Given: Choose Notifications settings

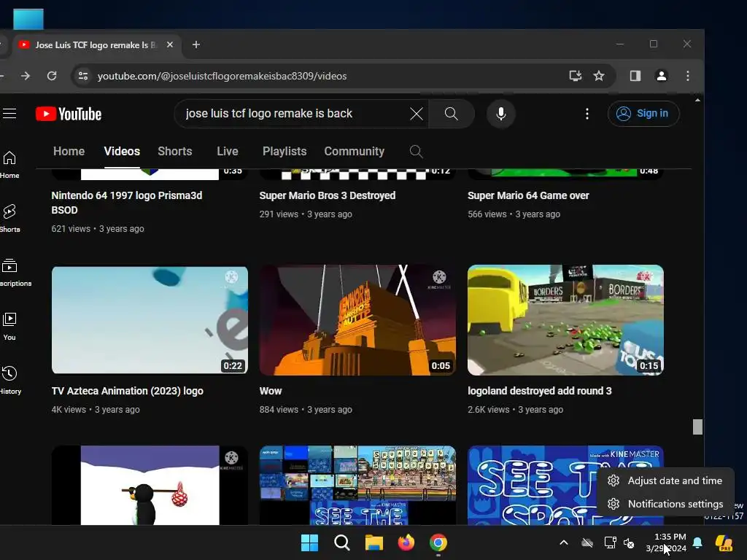Looking at the screenshot, I should pyautogui.click(x=665, y=504).
